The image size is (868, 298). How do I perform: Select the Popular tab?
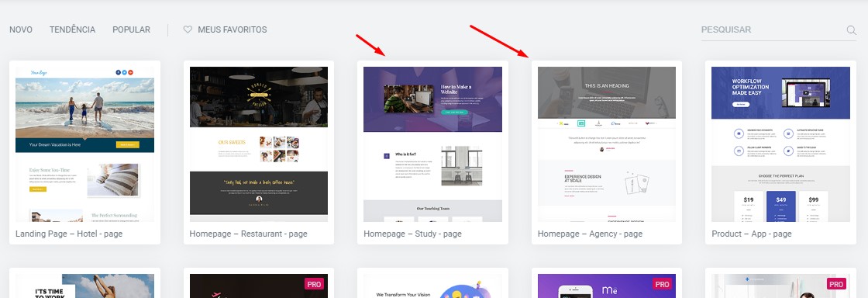tap(131, 30)
